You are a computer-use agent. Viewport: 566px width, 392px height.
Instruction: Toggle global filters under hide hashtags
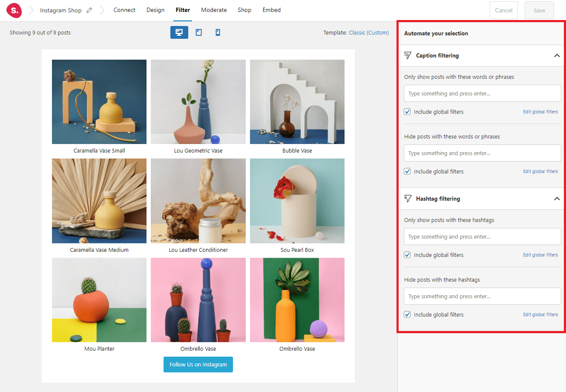point(407,314)
